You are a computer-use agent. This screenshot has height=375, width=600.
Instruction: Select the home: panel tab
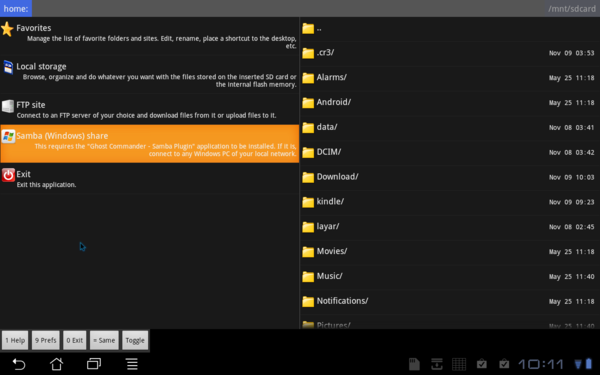[16, 8]
